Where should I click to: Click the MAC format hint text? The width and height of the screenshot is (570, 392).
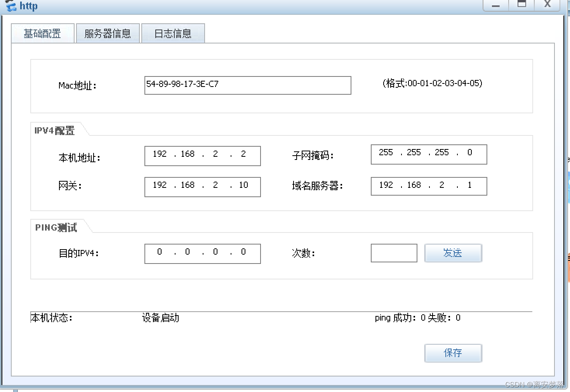click(x=433, y=83)
